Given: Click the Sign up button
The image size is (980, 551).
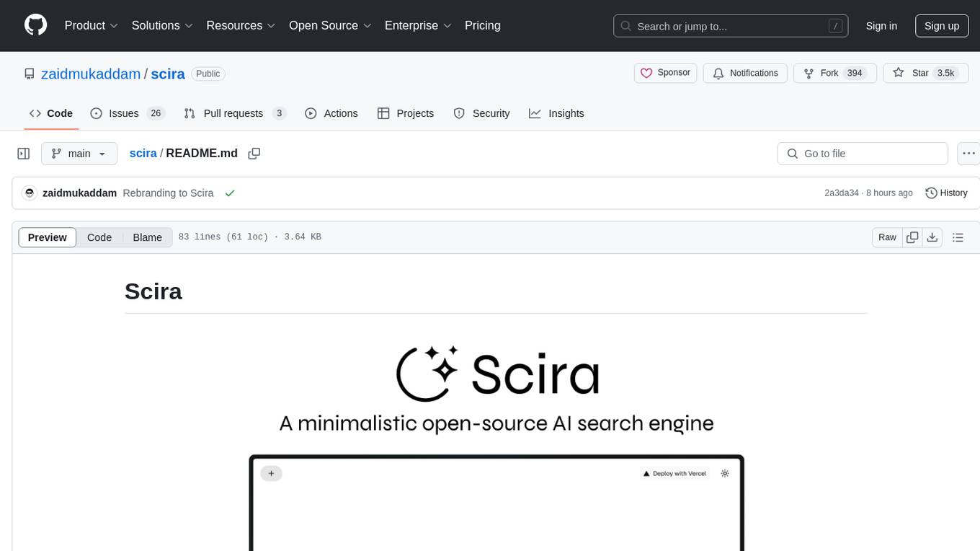Looking at the screenshot, I should tap(942, 26).
